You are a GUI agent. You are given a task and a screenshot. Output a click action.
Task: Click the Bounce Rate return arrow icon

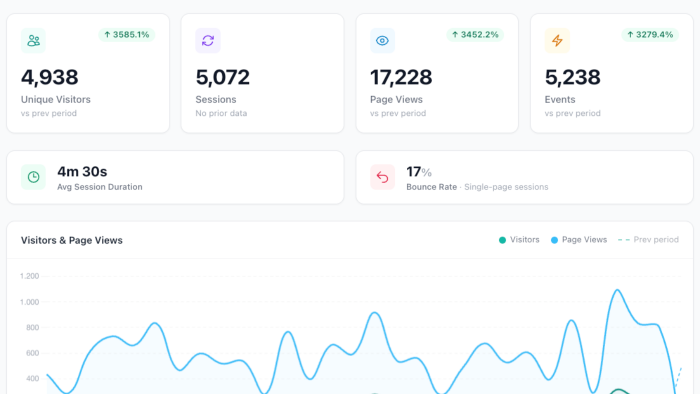click(383, 177)
